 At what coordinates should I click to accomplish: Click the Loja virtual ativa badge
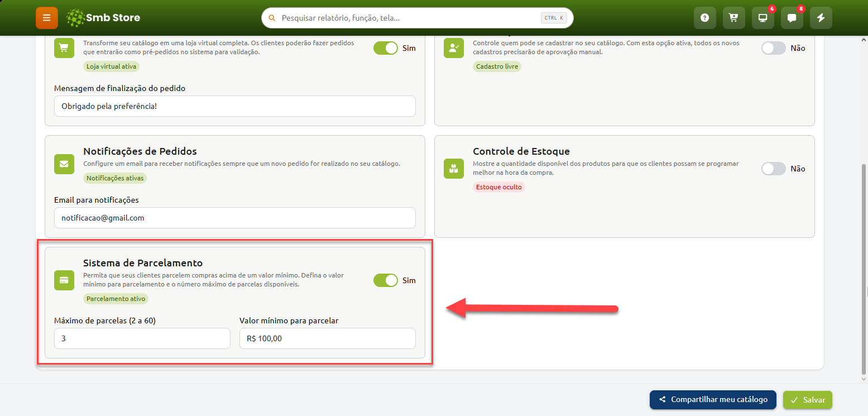coord(111,66)
